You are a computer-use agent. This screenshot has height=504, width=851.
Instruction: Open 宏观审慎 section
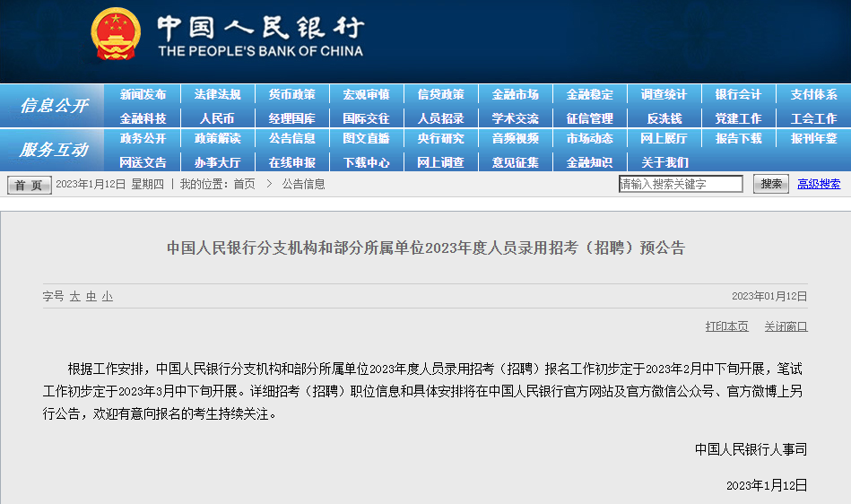(367, 94)
